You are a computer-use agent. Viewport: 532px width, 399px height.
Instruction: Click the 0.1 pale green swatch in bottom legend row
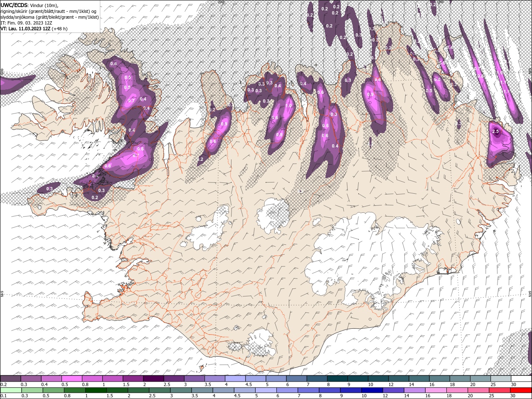tap(11, 390)
